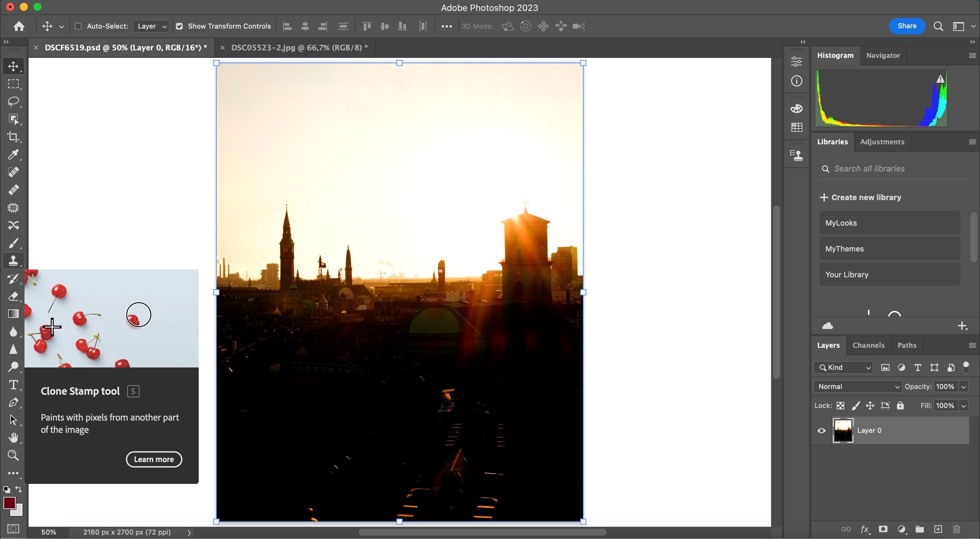This screenshot has height=539, width=980.
Task: Reset to default foreground and background colors
Action: (7, 490)
